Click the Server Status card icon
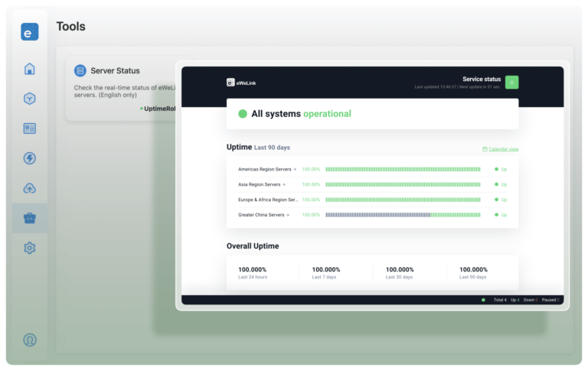Screen dimensions: 588x371 pyautogui.click(x=80, y=70)
